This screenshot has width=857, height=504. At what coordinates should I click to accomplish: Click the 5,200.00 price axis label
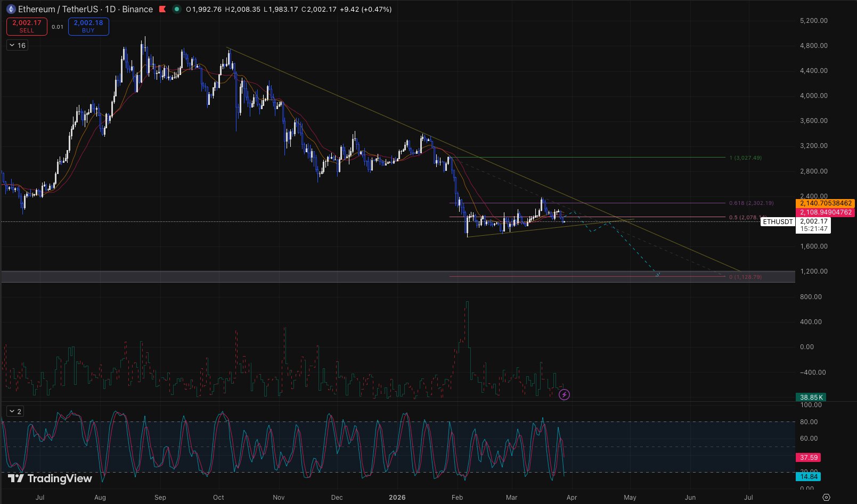point(814,21)
